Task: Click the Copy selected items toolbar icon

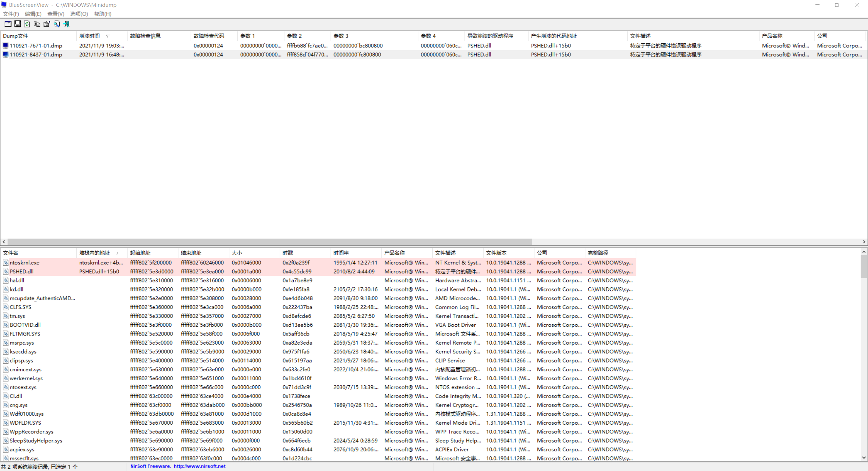Action: tap(37, 24)
